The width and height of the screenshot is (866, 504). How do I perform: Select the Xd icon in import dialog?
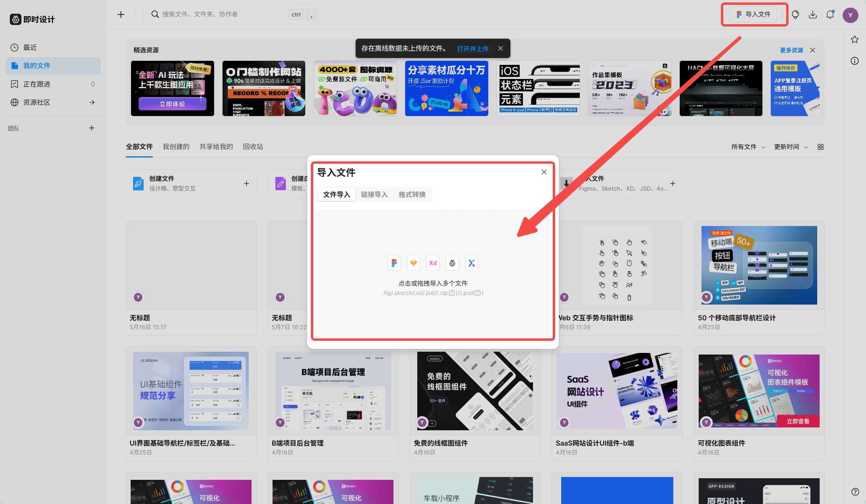click(433, 263)
